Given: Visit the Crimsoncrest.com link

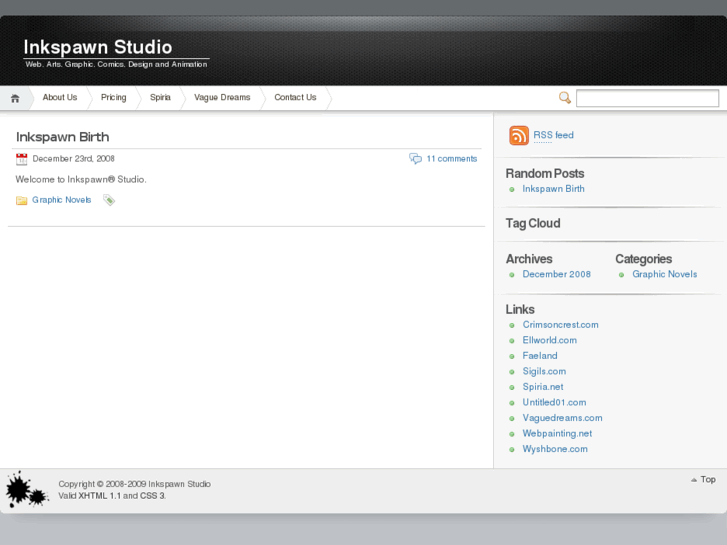Looking at the screenshot, I should (x=561, y=325).
